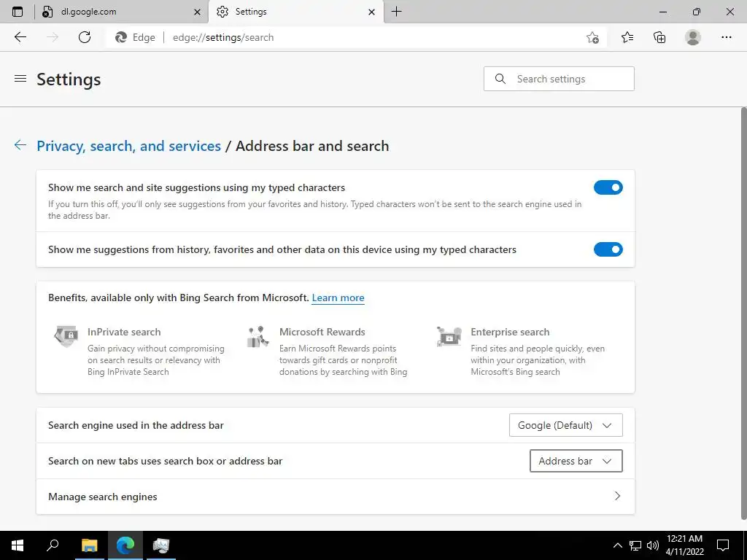Open the Learn more link

[338, 297]
